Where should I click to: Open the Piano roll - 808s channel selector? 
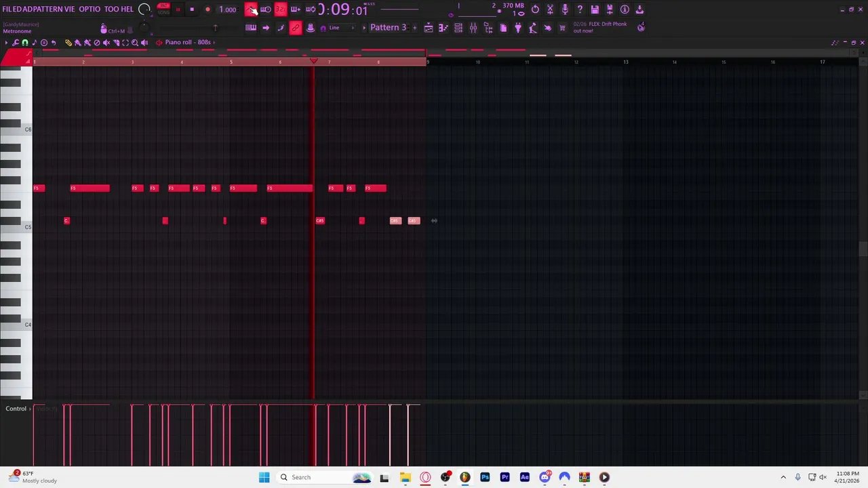point(188,42)
